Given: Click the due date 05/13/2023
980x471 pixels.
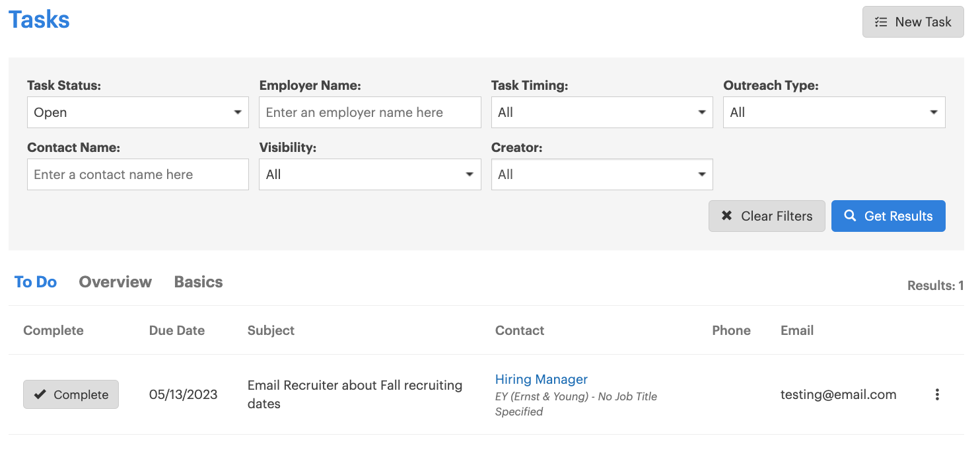Looking at the screenshot, I should coord(184,394).
